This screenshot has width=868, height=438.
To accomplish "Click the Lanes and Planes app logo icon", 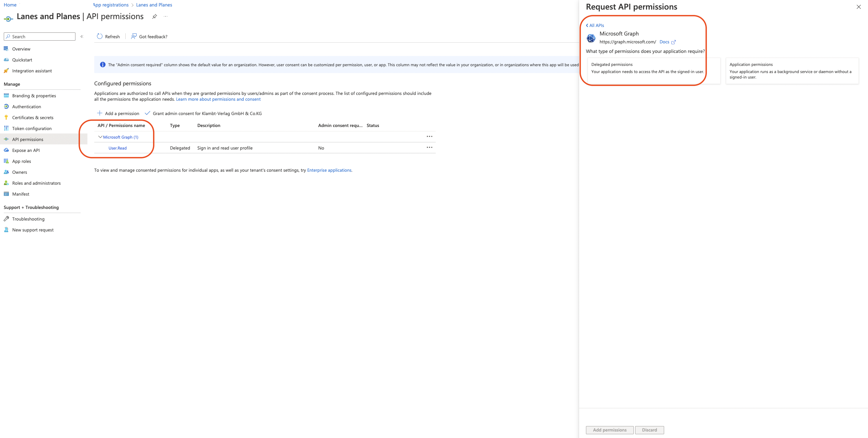I will click(x=9, y=18).
